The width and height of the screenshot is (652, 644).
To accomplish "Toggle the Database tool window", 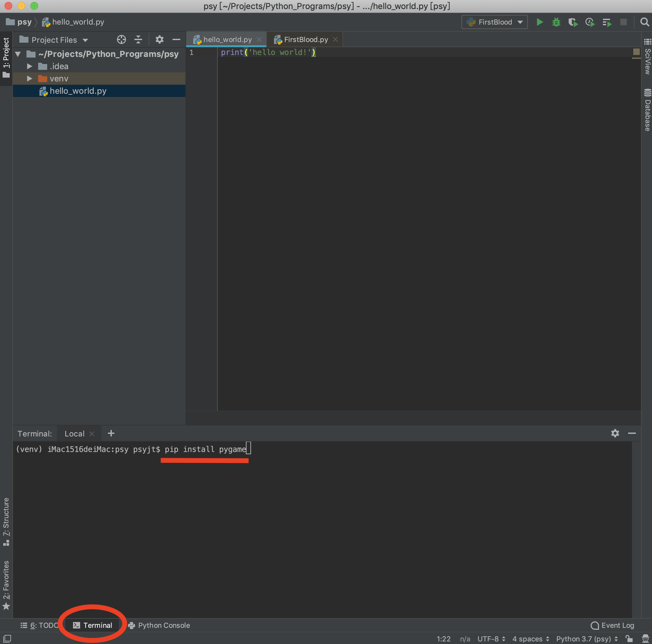I will click(x=647, y=108).
